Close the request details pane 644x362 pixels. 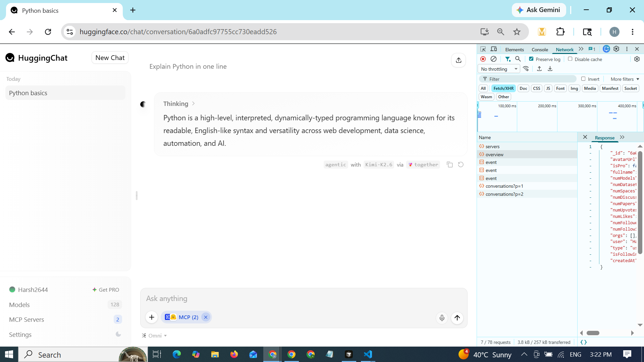click(x=585, y=137)
